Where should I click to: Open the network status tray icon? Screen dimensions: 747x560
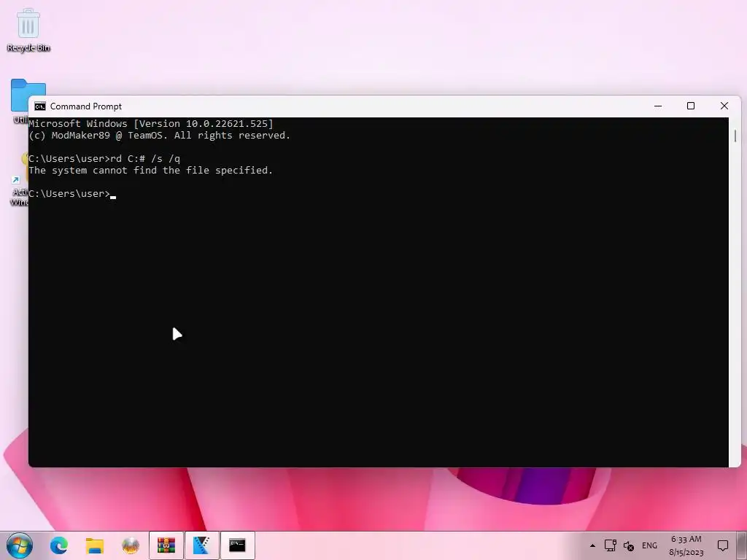[611, 545]
